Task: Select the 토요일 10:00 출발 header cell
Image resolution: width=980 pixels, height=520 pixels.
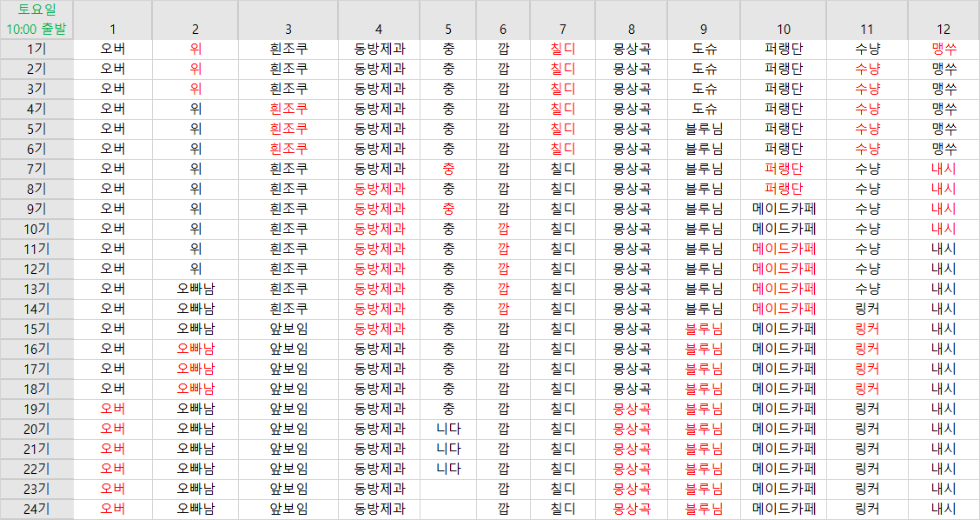Action: click(36, 19)
